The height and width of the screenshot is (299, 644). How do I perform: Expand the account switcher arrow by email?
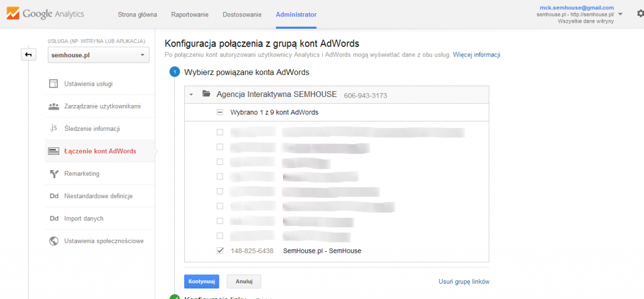click(x=621, y=14)
